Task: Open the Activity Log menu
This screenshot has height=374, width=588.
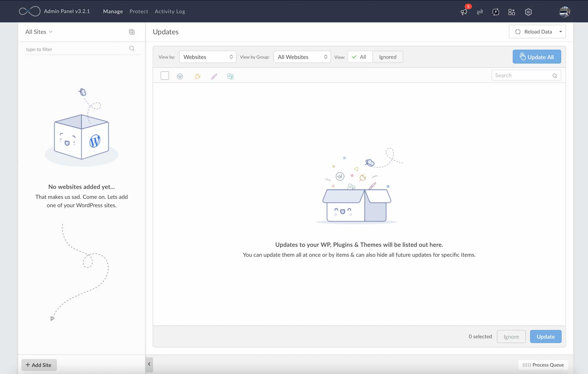Action: click(x=170, y=11)
